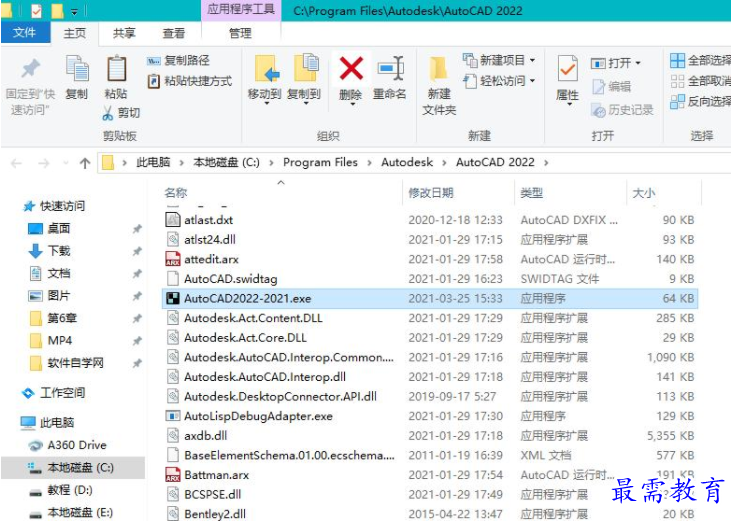Click the Move To folder icon

[x=267, y=68]
